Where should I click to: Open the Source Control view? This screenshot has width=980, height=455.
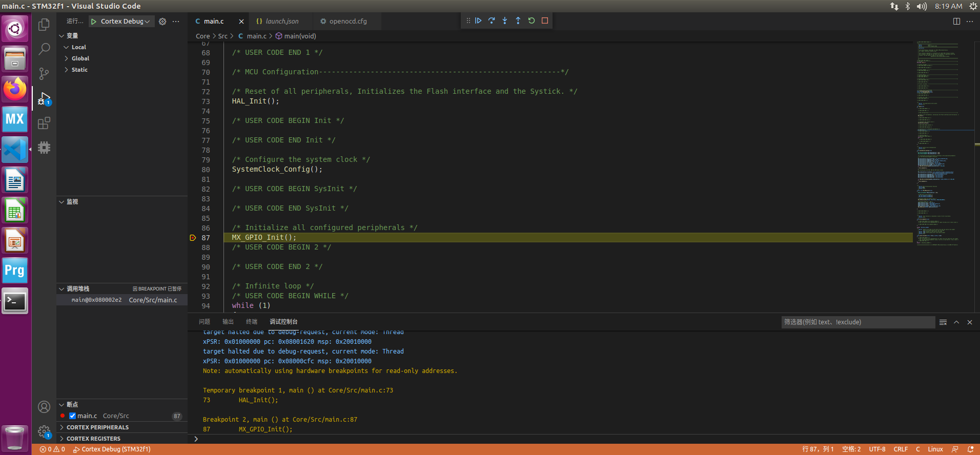pyautogui.click(x=44, y=74)
